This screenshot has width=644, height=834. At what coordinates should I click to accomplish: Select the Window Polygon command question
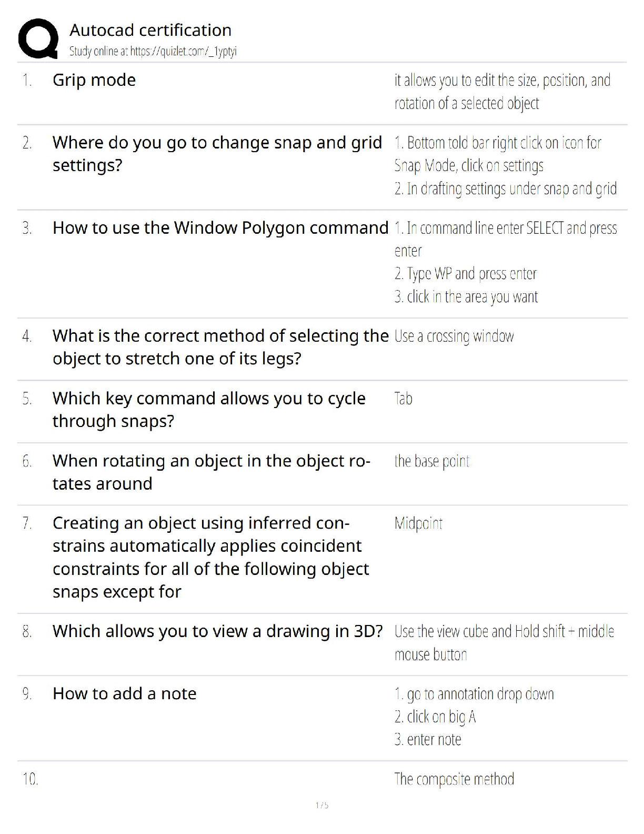(x=220, y=228)
